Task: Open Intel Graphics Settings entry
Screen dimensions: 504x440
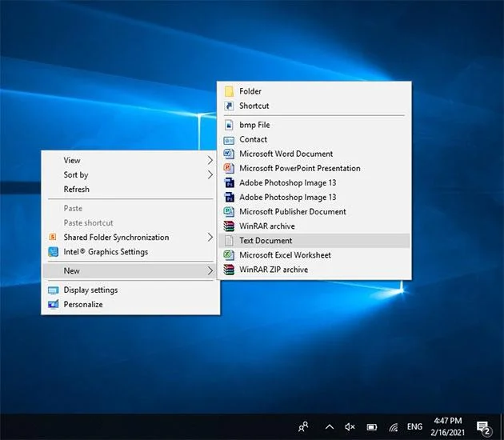Action: pyautogui.click(x=130, y=252)
